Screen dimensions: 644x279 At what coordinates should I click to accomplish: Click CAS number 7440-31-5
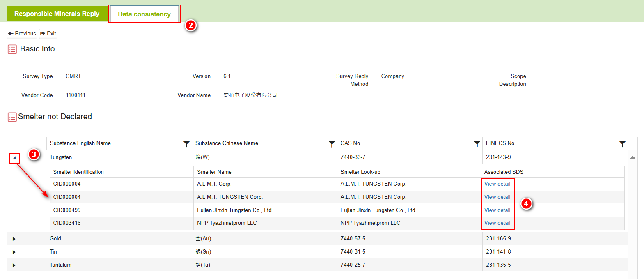(353, 252)
